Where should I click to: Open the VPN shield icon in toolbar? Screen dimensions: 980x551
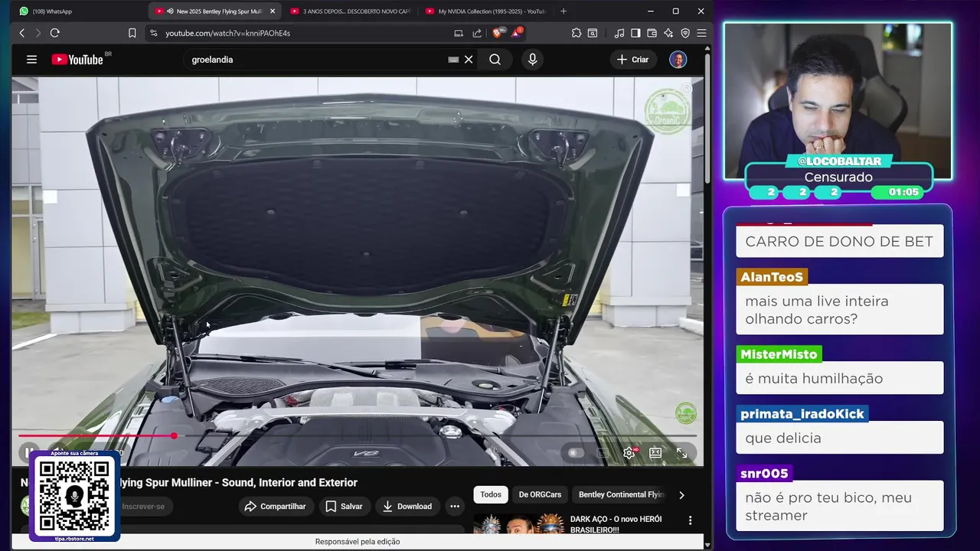click(685, 33)
